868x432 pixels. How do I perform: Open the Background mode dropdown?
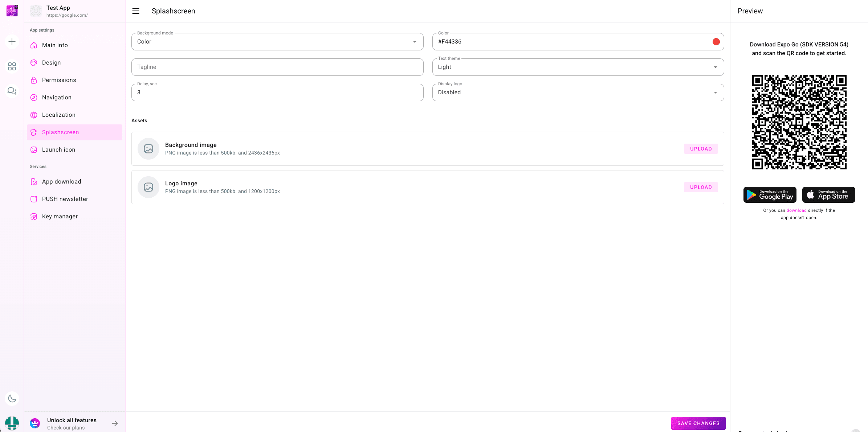277,42
